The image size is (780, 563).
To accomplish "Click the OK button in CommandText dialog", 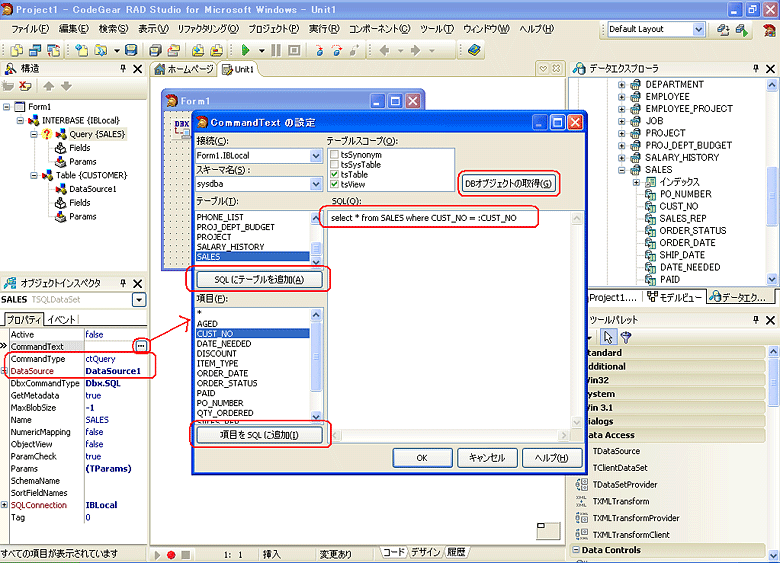I will pos(422,458).
